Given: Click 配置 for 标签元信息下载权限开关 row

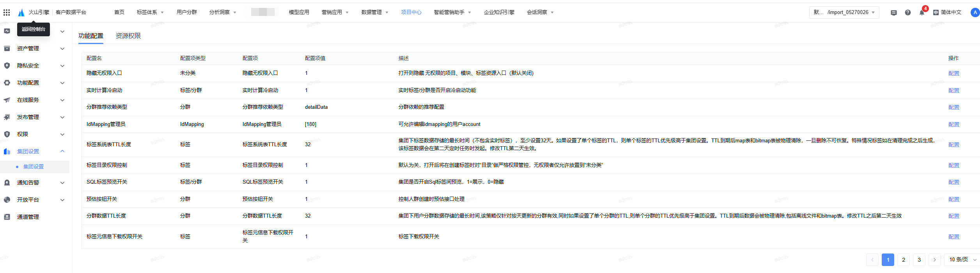Looking at the screenshot, I should [954, 237].
